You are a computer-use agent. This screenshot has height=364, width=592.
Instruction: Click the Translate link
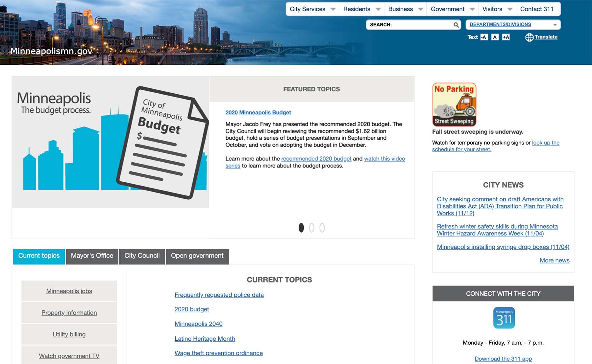[x=546, y=37]
